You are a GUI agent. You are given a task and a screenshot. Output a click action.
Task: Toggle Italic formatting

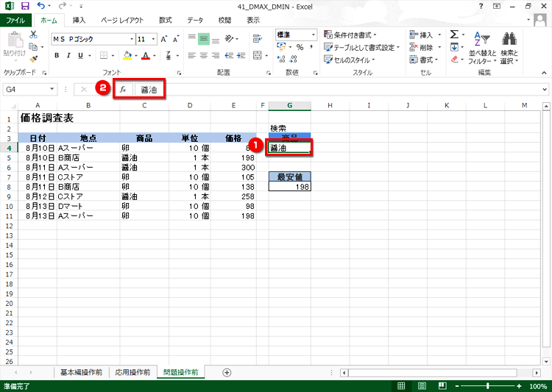coord(68,56)
